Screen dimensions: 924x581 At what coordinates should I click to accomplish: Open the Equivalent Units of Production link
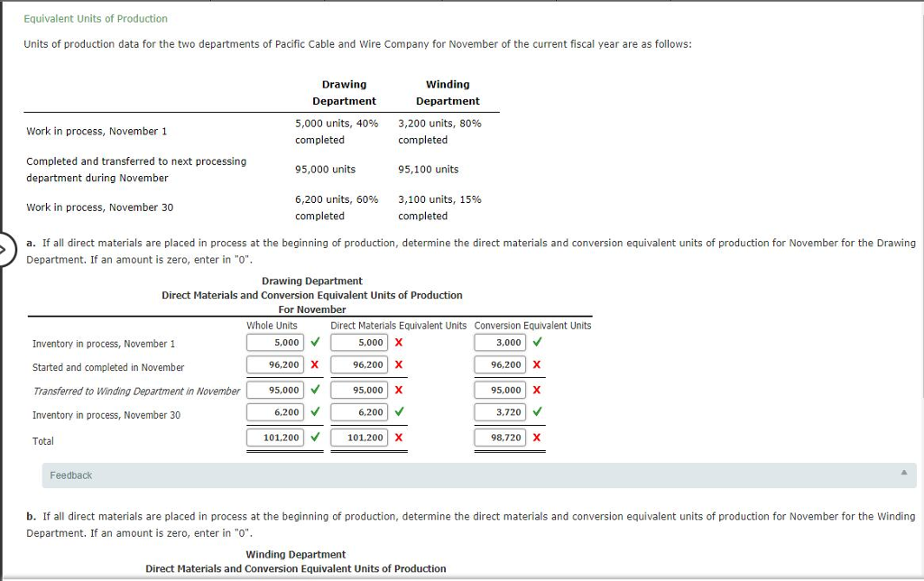point(93,18)
